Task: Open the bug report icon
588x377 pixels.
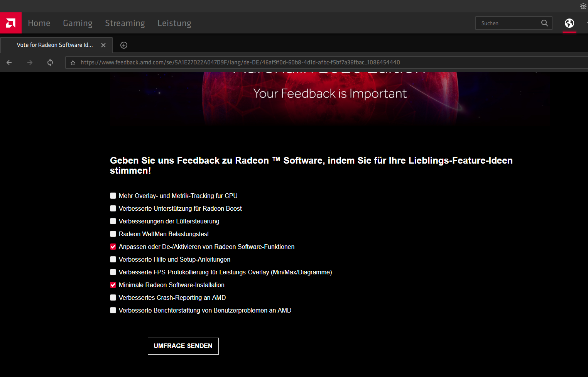Action: point(583,6)
